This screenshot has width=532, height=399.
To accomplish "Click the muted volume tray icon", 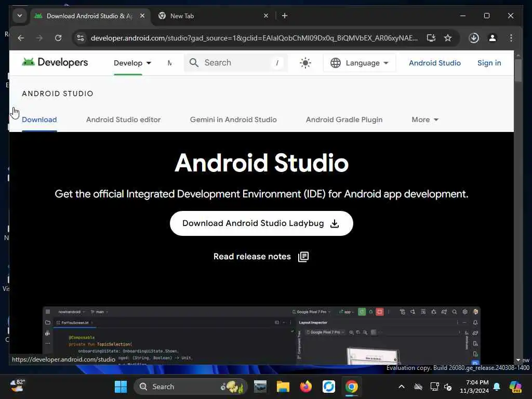I will (x=448, y=387).
